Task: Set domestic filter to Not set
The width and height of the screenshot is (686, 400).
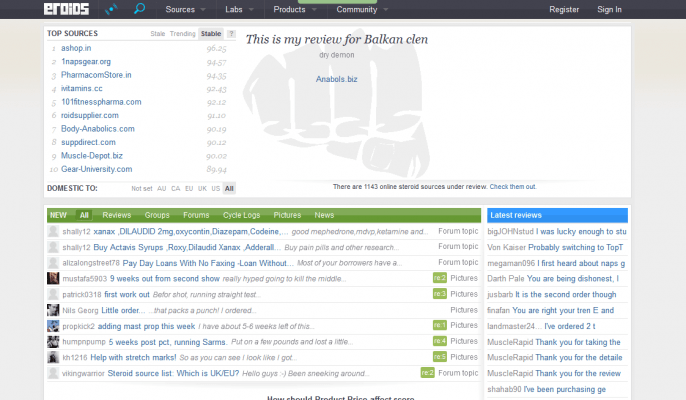Action: point(142,189)
